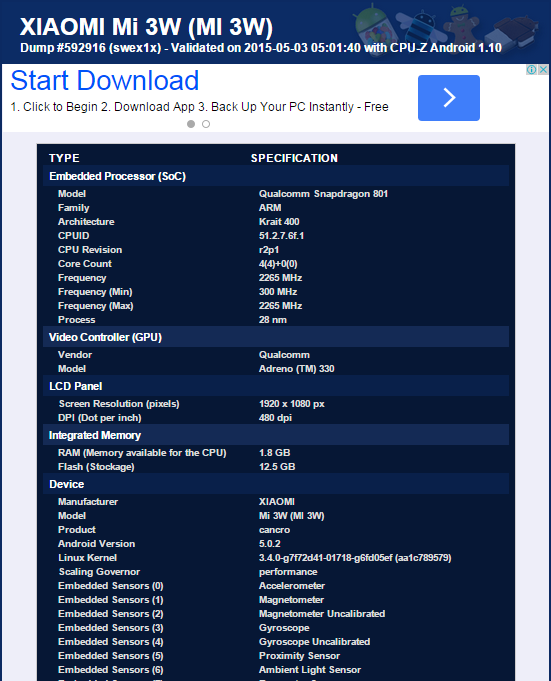Click the Device section header
Image resolution: width=551 pixels, height=681 pixels.
point(276,484)
